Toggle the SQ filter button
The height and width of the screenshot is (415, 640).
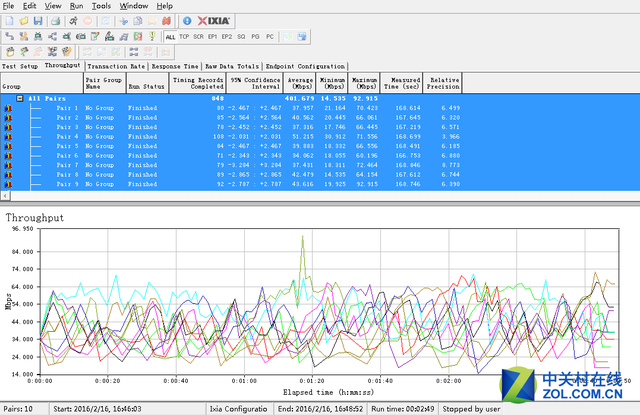point(241,36)
